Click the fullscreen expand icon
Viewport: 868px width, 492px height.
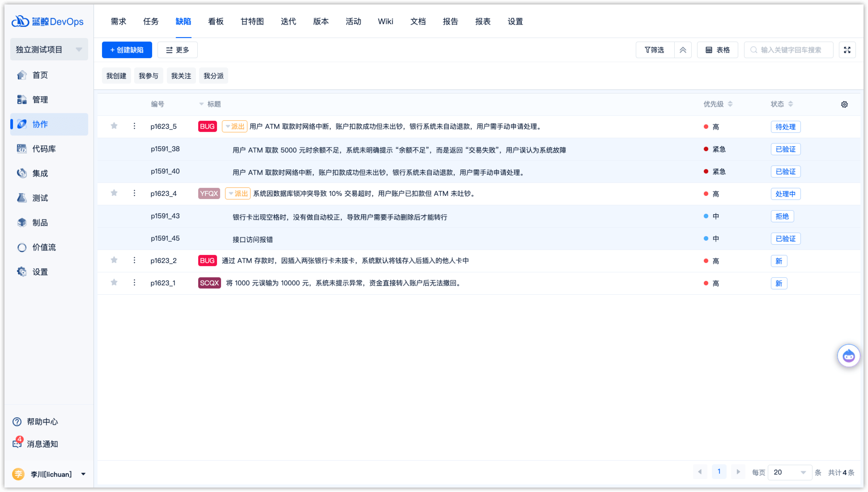tap(847, 50)
